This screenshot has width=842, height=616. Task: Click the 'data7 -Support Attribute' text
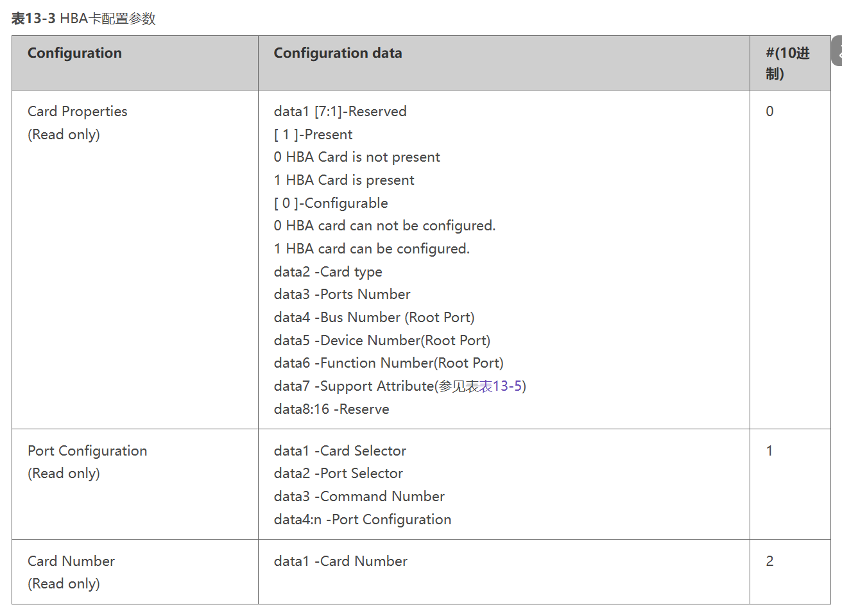tap(354, 386)
